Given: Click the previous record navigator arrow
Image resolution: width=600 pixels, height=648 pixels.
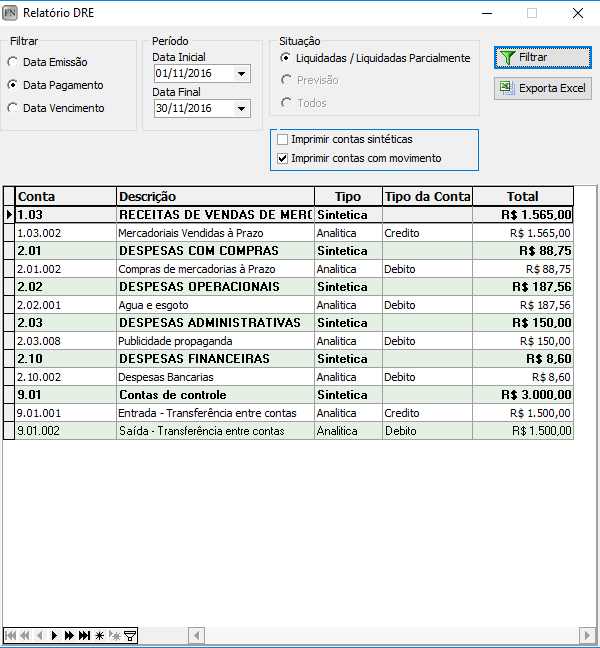Looking at the screenshot, I should click(x=40, y=635).
